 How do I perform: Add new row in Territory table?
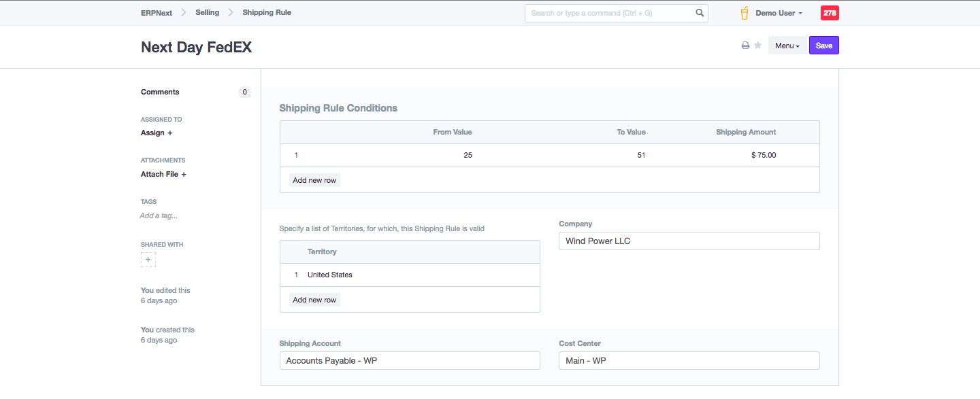314,300
